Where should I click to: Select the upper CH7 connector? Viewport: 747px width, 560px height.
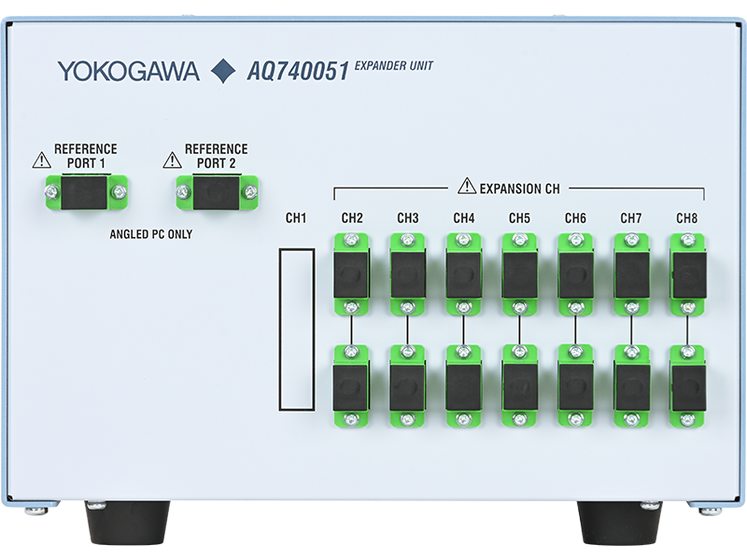coord(631,273)
